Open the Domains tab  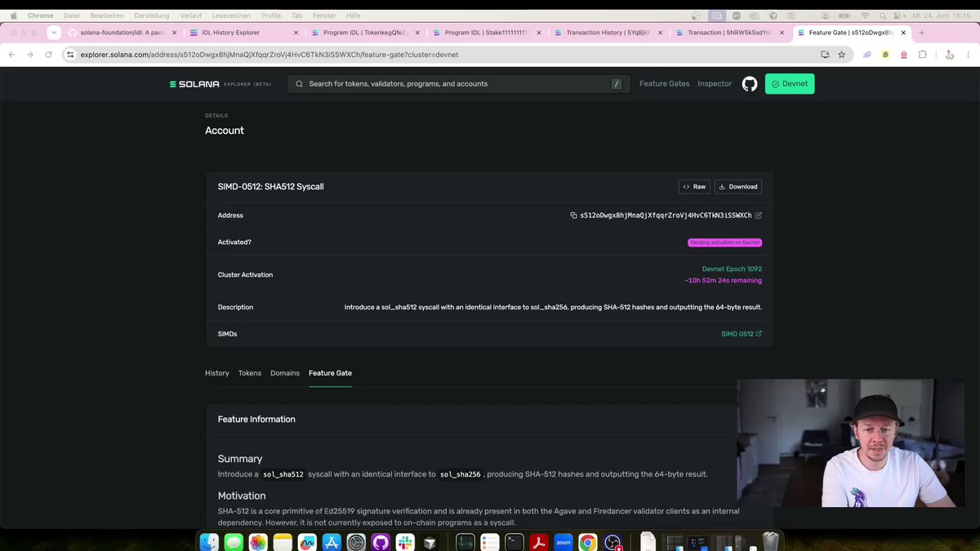(285, 373)
